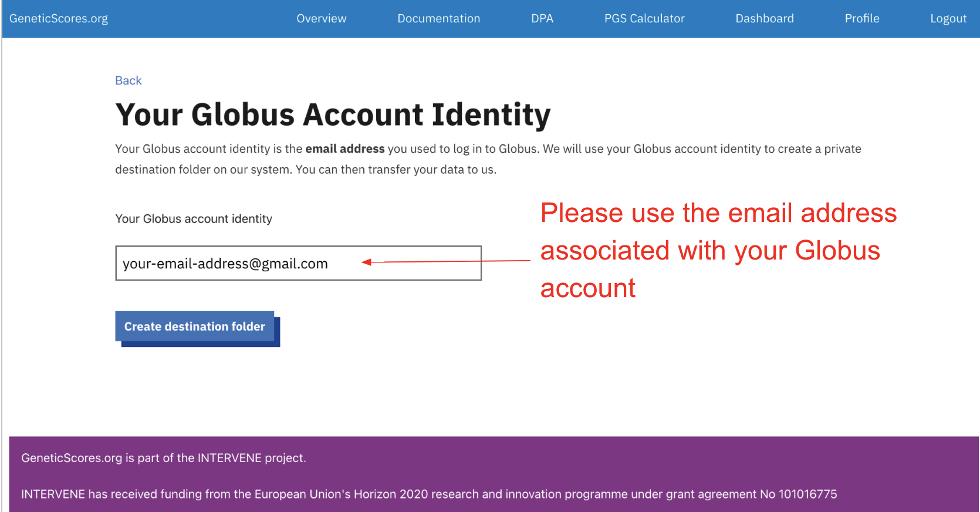Click the 'Your Globus Account Identity' page heading
980x512 pixels.
[333, 114]
